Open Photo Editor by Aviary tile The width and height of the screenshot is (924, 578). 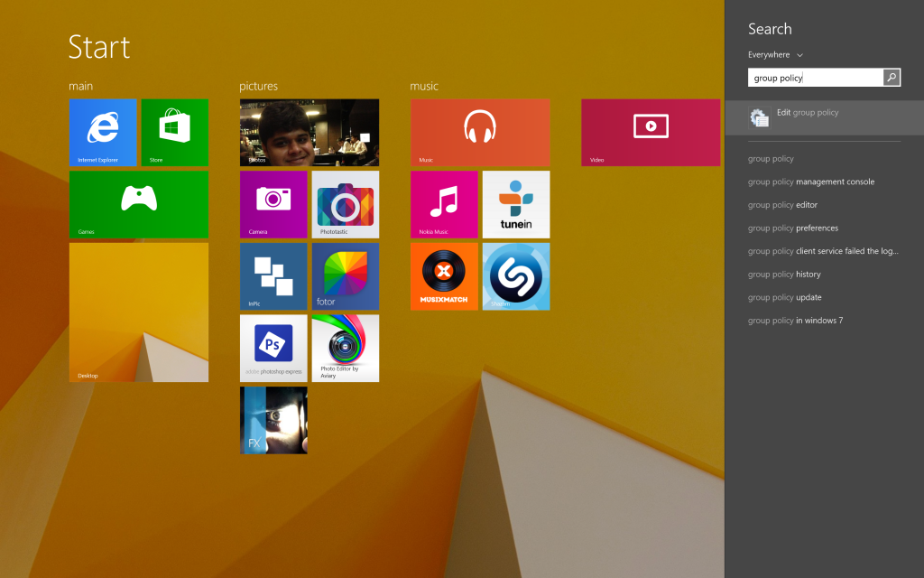coord(346,348)
